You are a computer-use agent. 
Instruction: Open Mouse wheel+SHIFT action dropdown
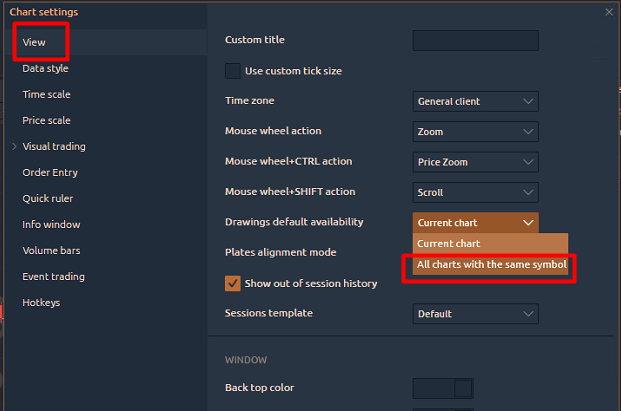pos(475,192)
